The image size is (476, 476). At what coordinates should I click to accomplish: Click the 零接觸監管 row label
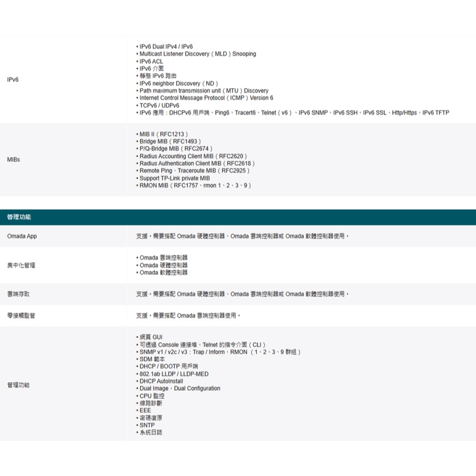pyautogui.click(x=21, y=316)
